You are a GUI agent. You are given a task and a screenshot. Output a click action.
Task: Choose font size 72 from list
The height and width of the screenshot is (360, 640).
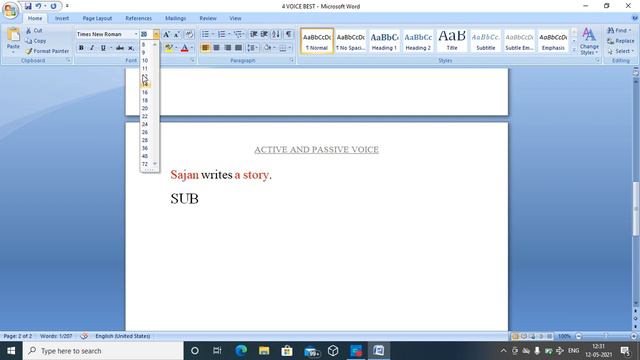point(145,164)
